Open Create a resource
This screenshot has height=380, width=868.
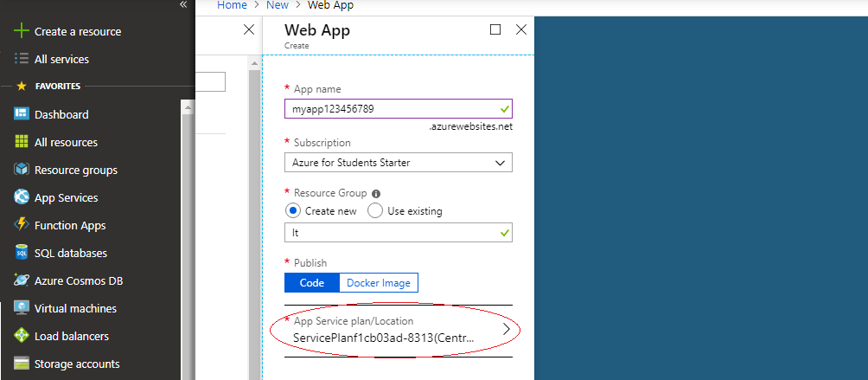(78, 31)
